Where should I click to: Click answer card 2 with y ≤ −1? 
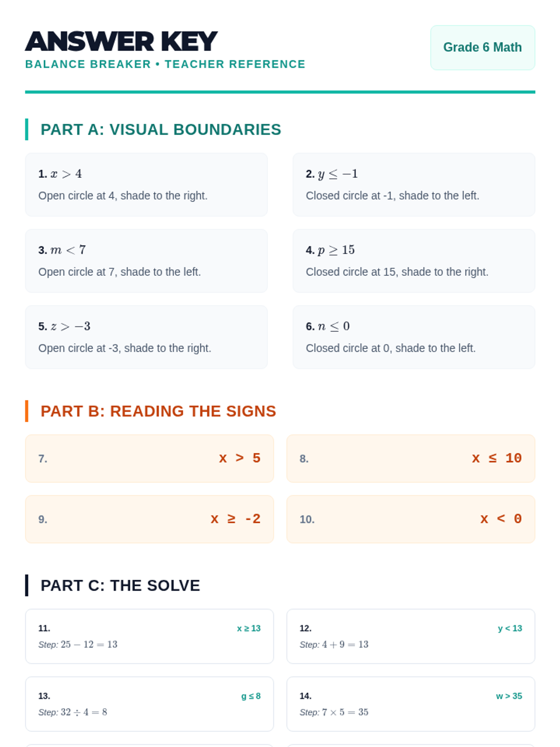tap(413, 185)
